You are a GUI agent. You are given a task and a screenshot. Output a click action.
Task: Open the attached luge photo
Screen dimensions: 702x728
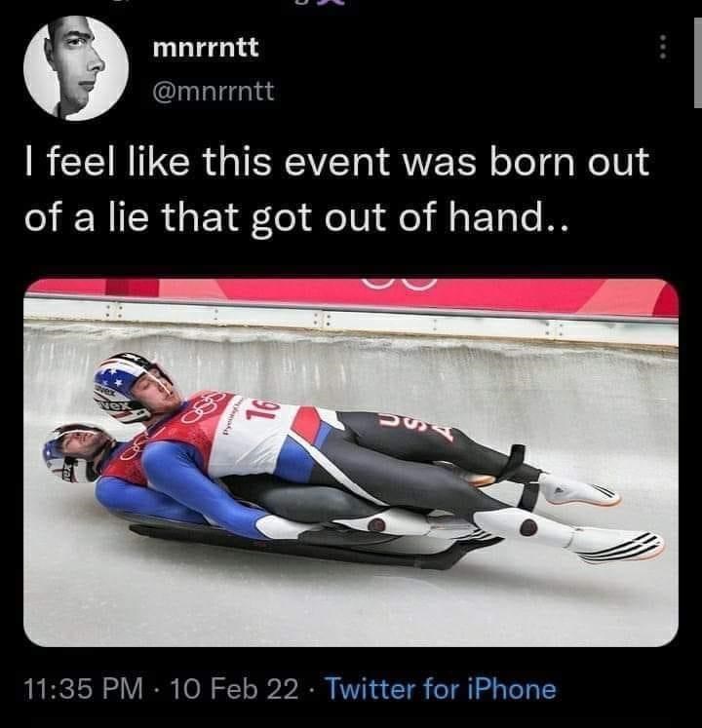351,463
